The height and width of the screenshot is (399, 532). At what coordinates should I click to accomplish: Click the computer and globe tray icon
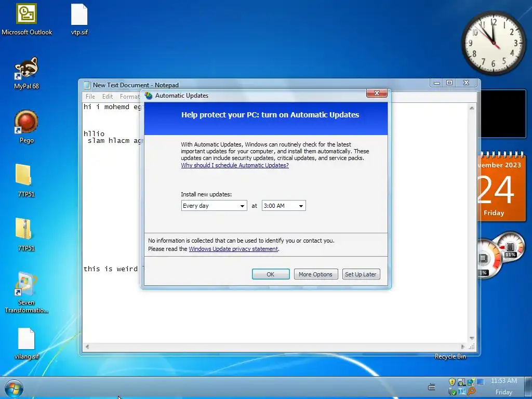coord(462,382)
